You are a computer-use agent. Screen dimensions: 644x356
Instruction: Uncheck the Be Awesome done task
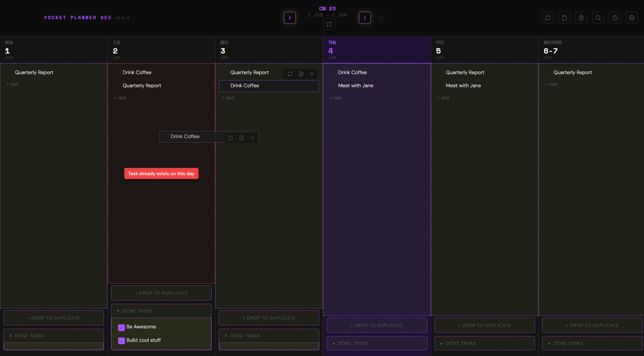click(x=121, y=327)
